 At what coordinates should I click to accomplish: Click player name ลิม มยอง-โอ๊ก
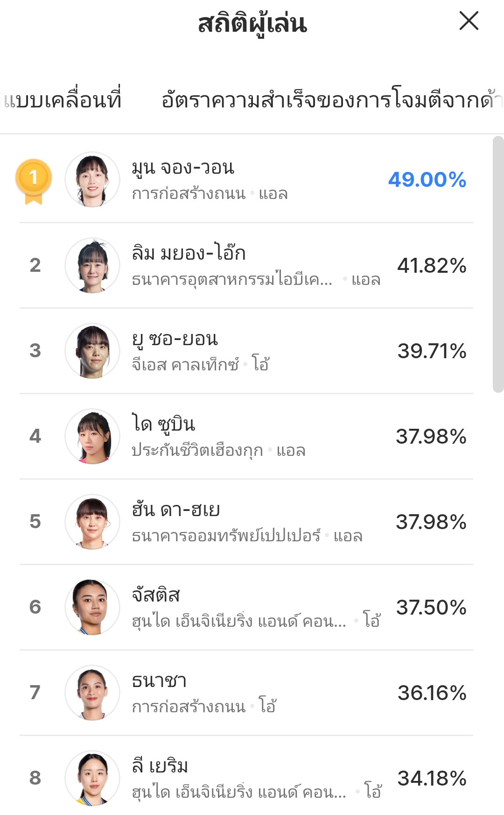coord(189,253)
